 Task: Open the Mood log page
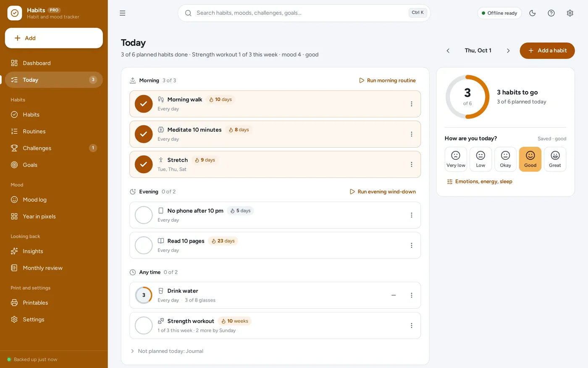click(x=54, y=200)
